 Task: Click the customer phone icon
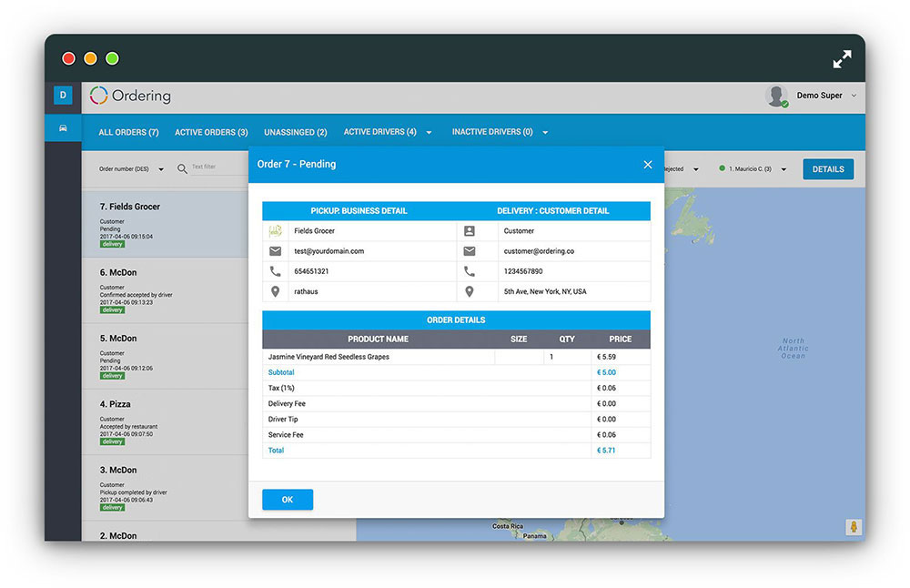pyautogui.click(x=469, y=271)
